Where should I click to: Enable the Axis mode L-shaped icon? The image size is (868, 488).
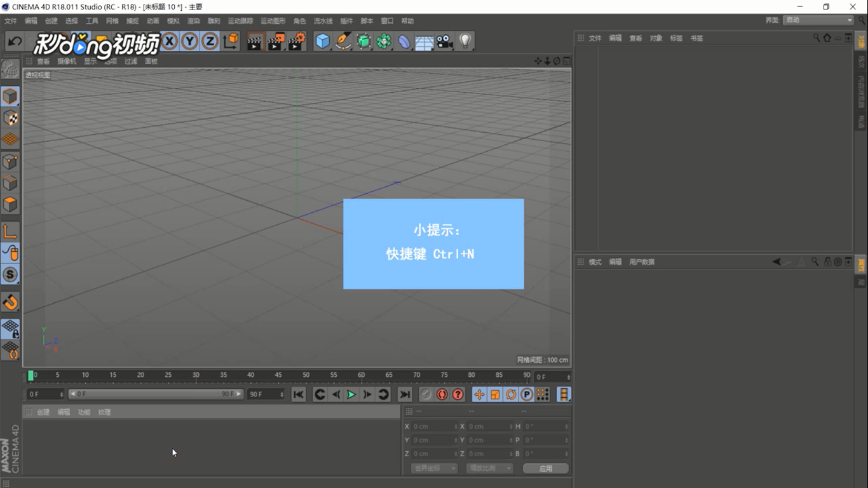[10, 231]
